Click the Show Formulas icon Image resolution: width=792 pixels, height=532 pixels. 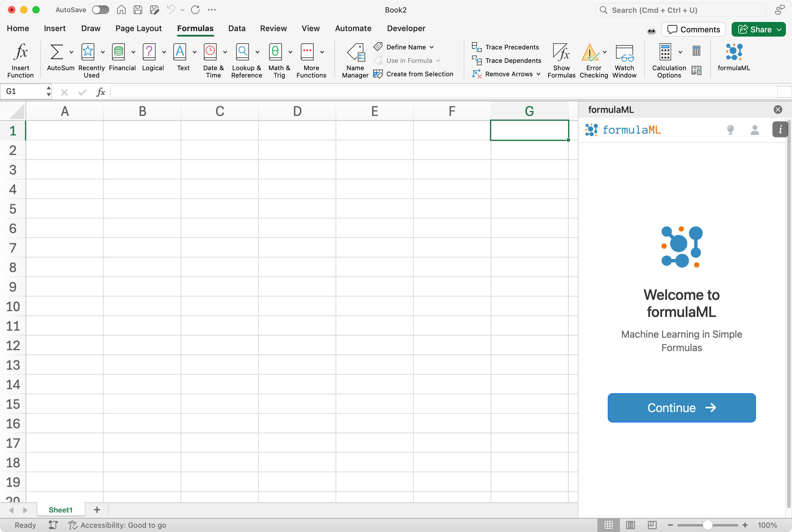pos(561,52)
